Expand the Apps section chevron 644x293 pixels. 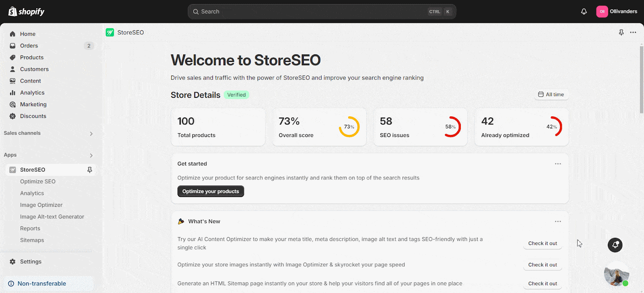point(91,155)
